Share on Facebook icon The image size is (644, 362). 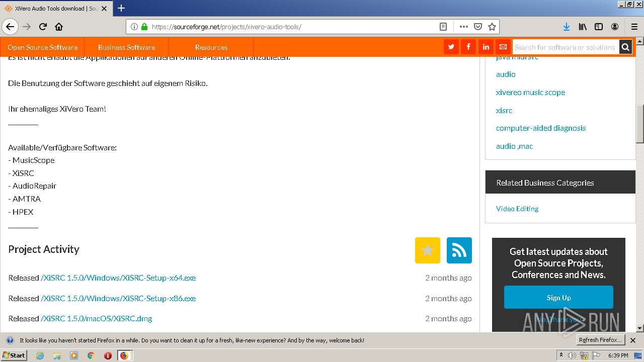pyautogui.click(x=468, y=47)
